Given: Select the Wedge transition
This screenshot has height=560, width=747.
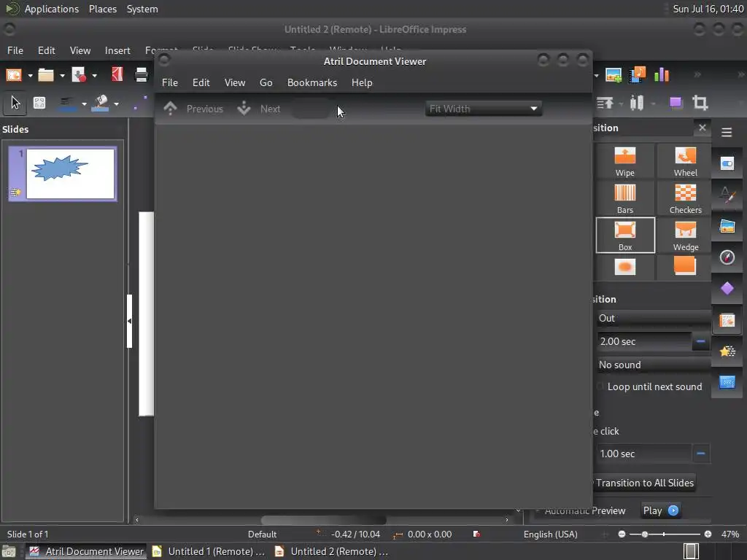Looking at the screenshot, I should point(685,236).
